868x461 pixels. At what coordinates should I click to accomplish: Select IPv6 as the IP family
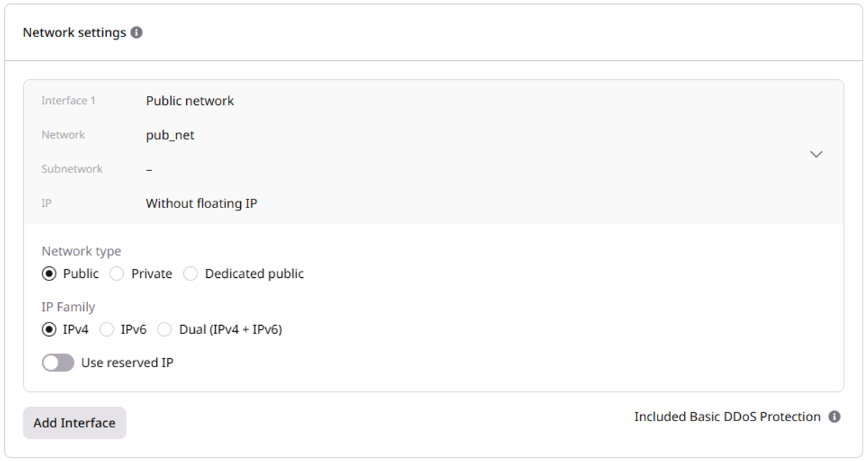107,329
